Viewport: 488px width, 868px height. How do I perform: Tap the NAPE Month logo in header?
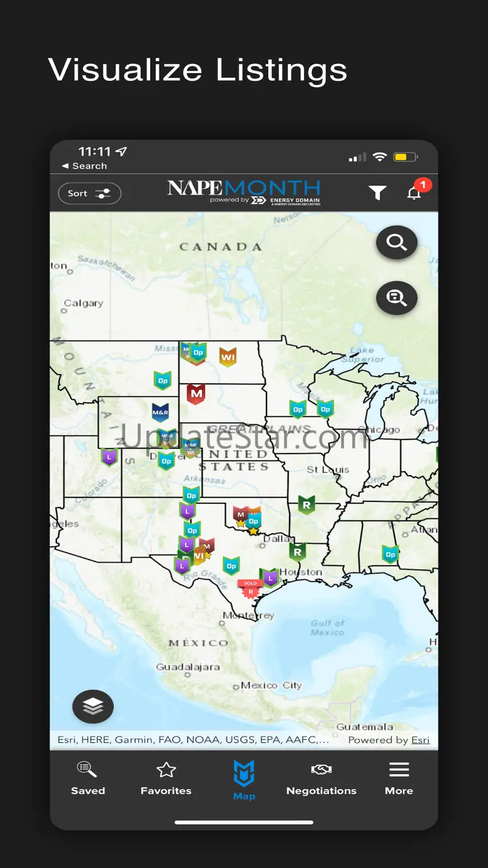pyautogui.click(x=244, y=192)
